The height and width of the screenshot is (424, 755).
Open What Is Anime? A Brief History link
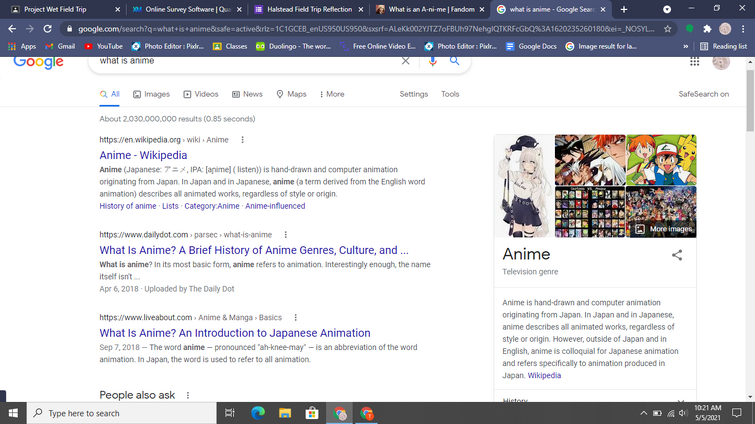pos(254,250)
